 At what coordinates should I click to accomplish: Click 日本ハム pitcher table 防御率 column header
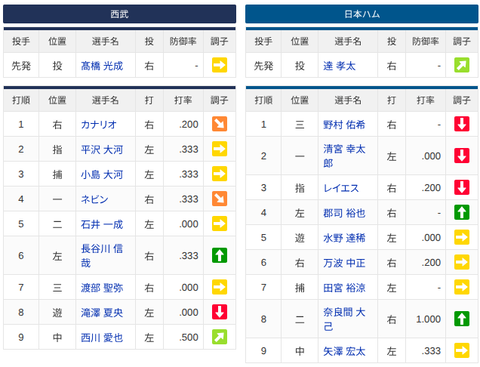[x=425, y=41]
